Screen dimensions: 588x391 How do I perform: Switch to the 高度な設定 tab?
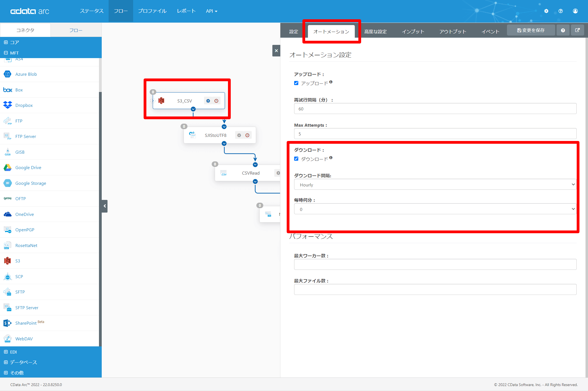coord(375,32)
